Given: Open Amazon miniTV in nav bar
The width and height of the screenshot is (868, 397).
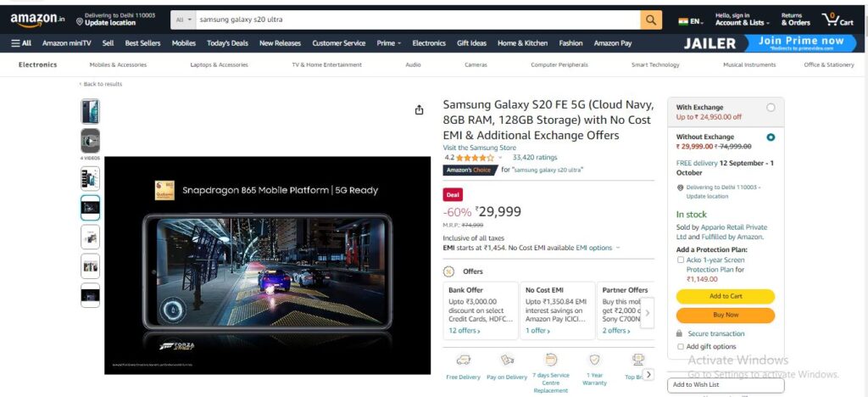Looking at the screenshot, I should click(66, 43).
